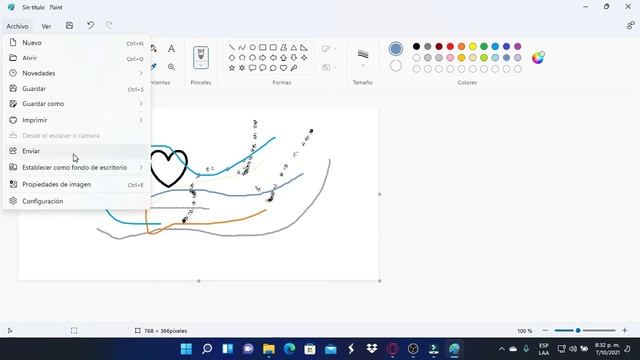
Task: Click Abrir in the Archivo menu
Action: click(x=77, y=58)
